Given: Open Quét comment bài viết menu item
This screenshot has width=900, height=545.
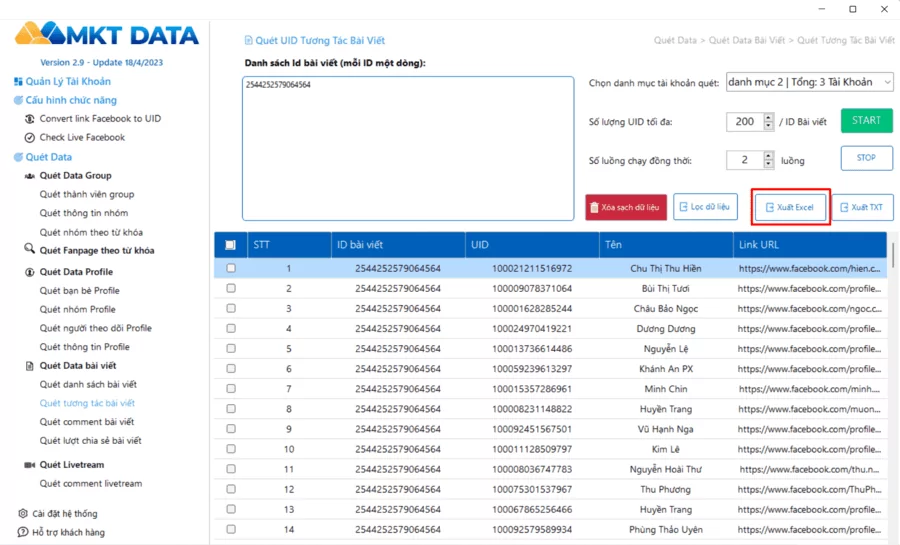Looking at the screenshot, I should click(86, 422).
